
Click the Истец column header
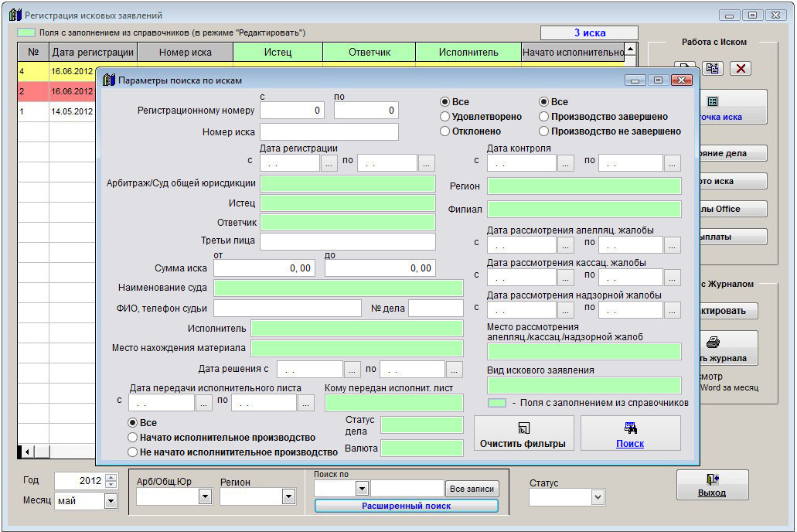[278, 53]
